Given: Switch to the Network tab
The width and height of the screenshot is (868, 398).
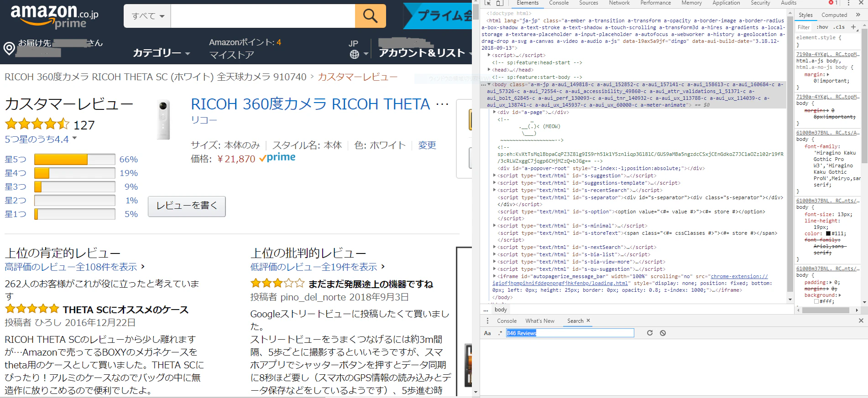Looking at the screenshot, I should 619,3.
